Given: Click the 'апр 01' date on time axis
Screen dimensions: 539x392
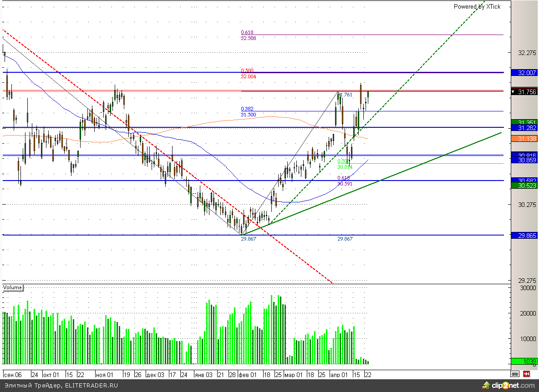Looking at the screenshot, I should coord(338,375).
